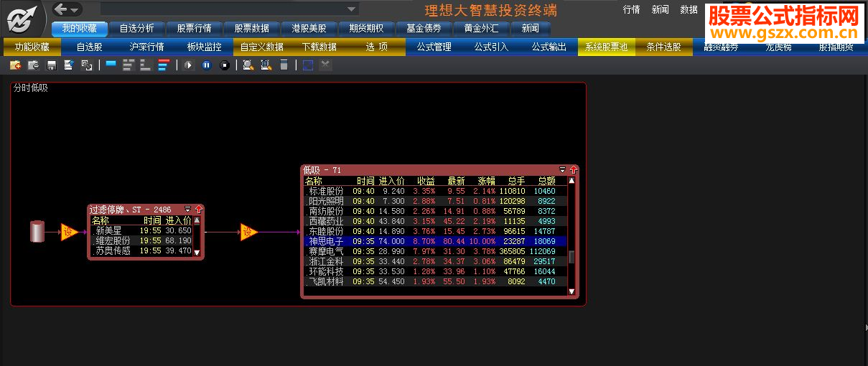Switch to the 黄金外汇 tab
This screenshot has height=366, width=868.
[481, 29]
